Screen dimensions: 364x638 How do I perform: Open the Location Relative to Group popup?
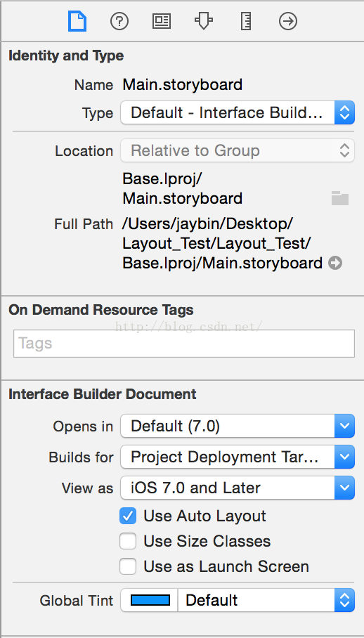coord(238,150)
